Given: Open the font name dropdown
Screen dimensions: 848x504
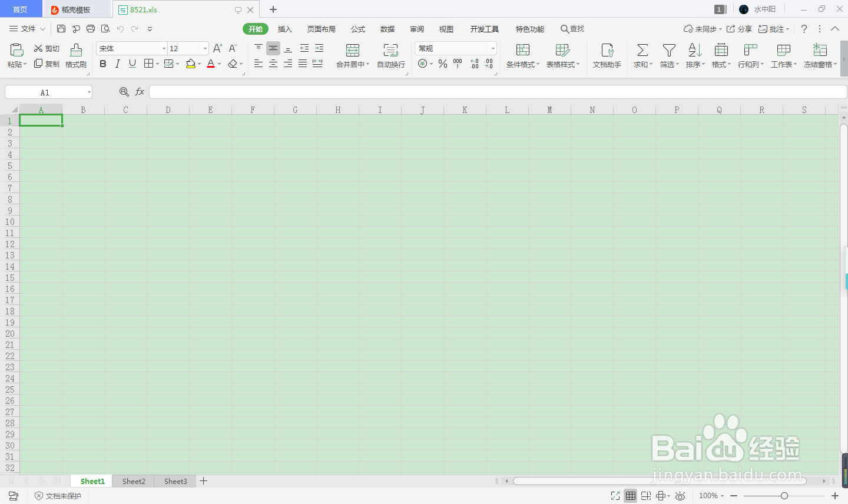Looking at the screenshot, I should tap(164, 48).
